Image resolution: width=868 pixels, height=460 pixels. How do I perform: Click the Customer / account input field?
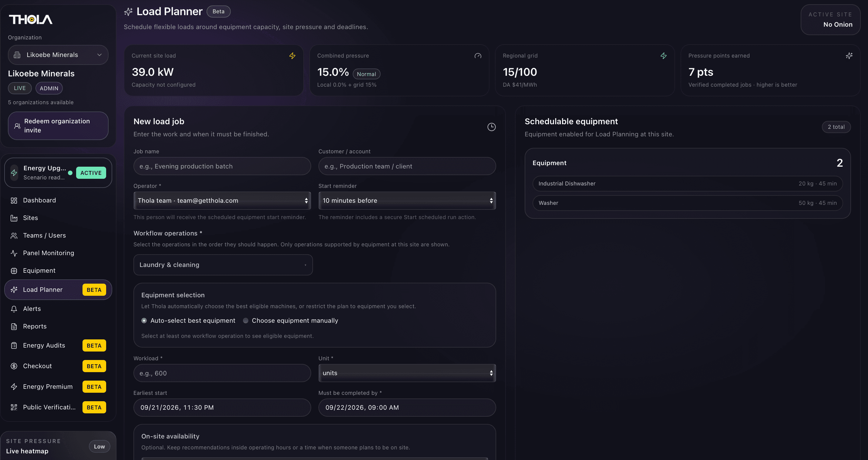click(x=407, y=166)
